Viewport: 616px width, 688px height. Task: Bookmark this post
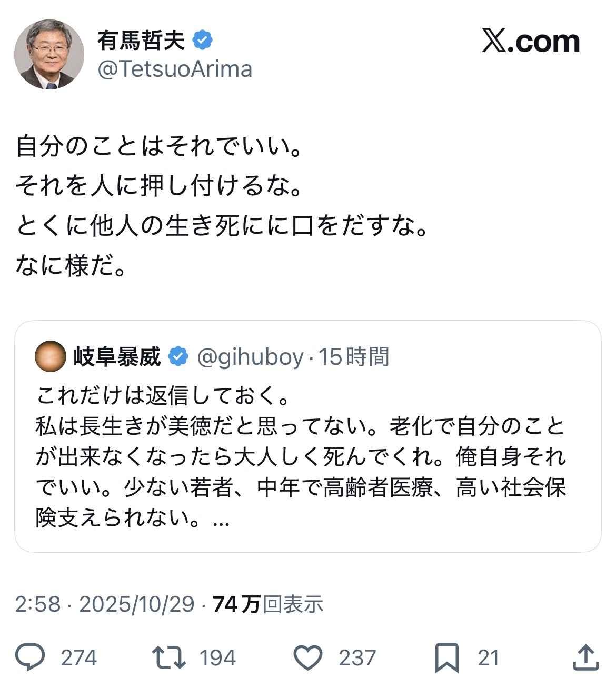point(447,657)
